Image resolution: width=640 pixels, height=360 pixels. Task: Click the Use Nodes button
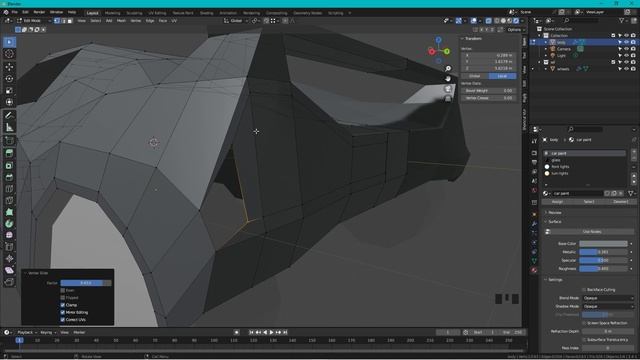click(591, 232)
